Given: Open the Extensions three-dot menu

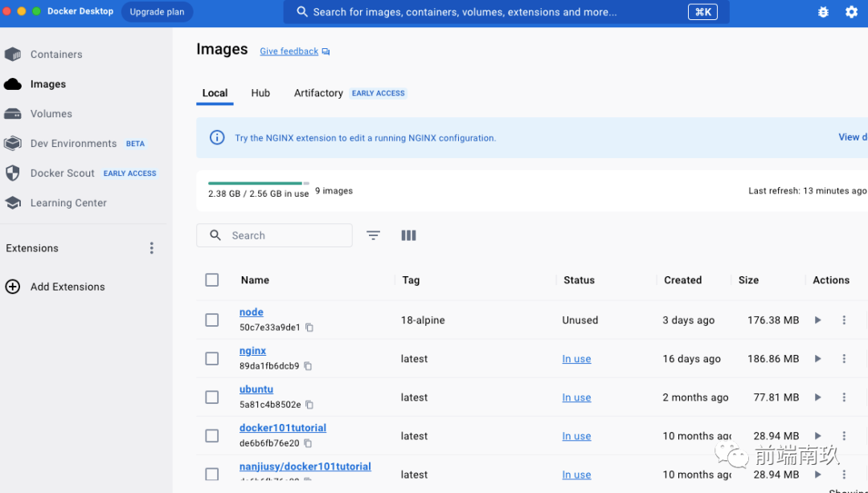Looking at the screenshot, I should click(152, 248).
